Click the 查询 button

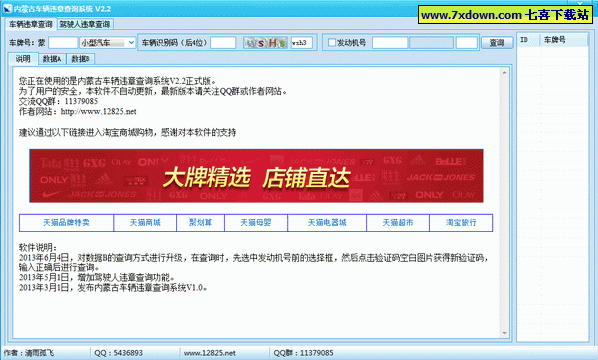[497, 43]
